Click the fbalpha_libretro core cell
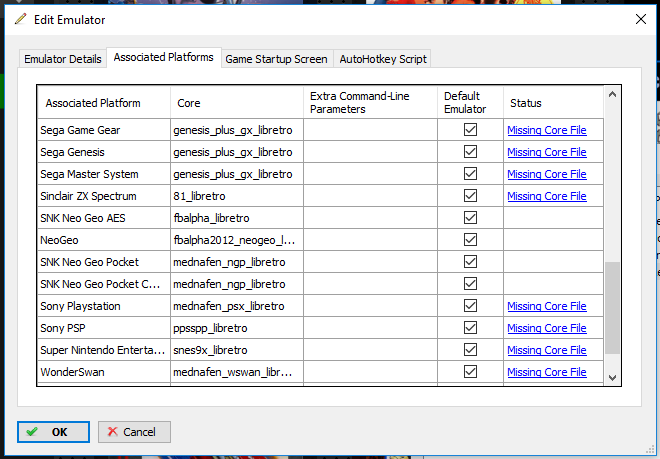This screenshot has width=660, height=459. [x=237, y=218]
